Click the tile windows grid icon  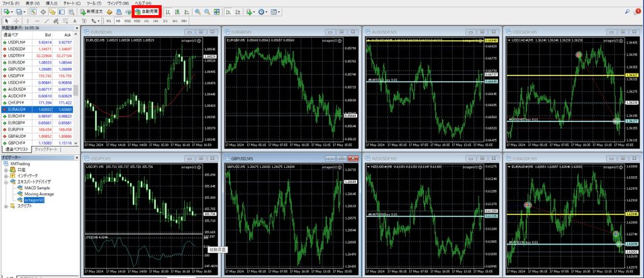tap(217, 11)
